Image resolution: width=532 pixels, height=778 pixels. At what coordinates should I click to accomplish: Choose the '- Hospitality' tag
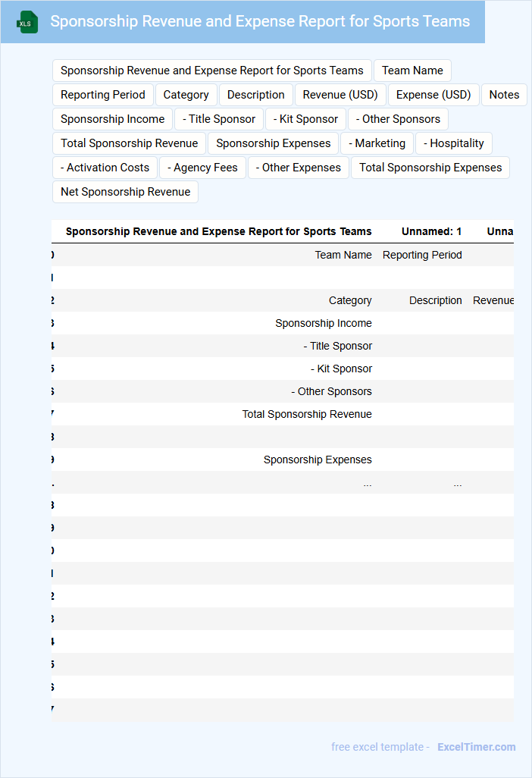[454, 143]
